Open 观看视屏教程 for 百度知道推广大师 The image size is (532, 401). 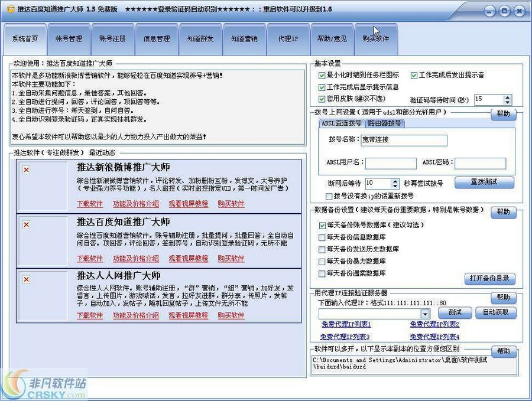coord(189,259)
